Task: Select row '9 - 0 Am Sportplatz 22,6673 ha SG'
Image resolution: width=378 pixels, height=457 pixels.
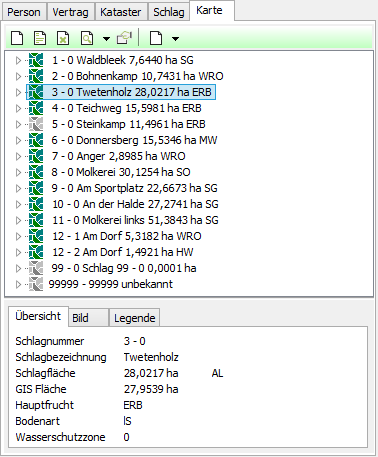Action: coord(135,188)
